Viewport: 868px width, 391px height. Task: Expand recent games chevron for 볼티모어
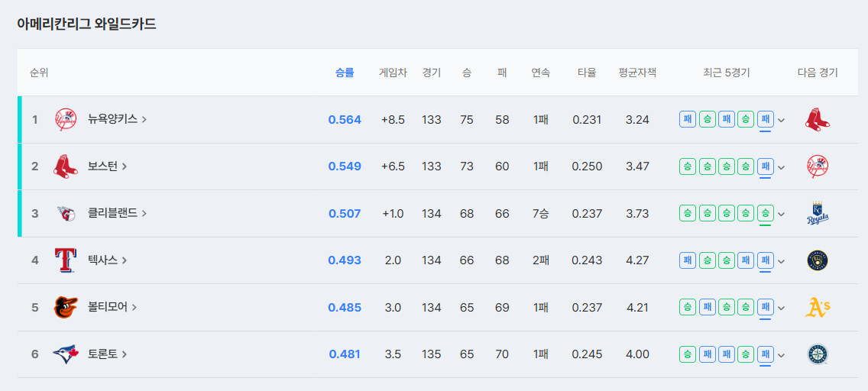click(782, 308)
